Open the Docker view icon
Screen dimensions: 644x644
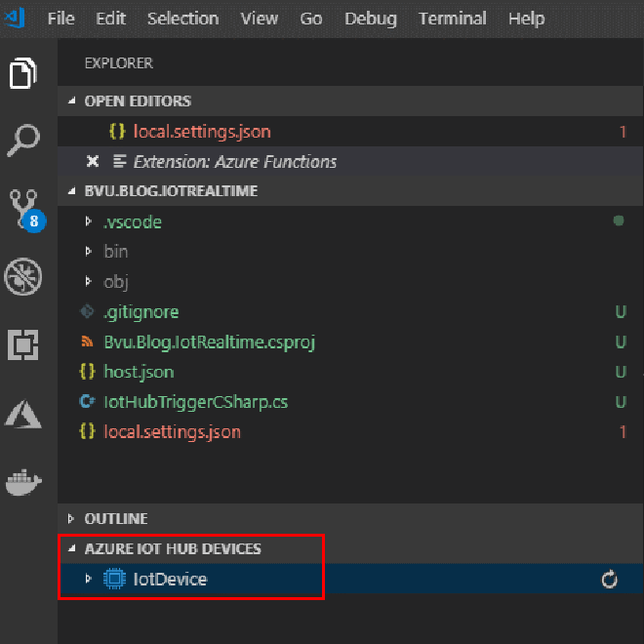pos(23,480)
